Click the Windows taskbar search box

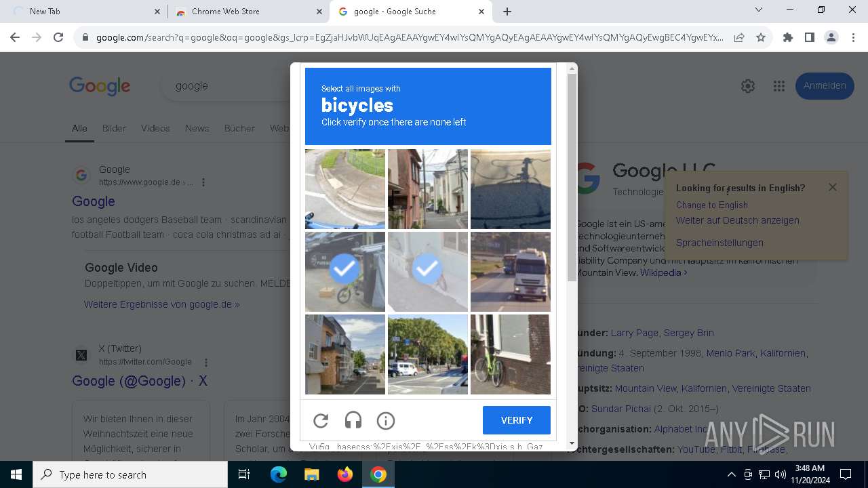click(130, 474)
